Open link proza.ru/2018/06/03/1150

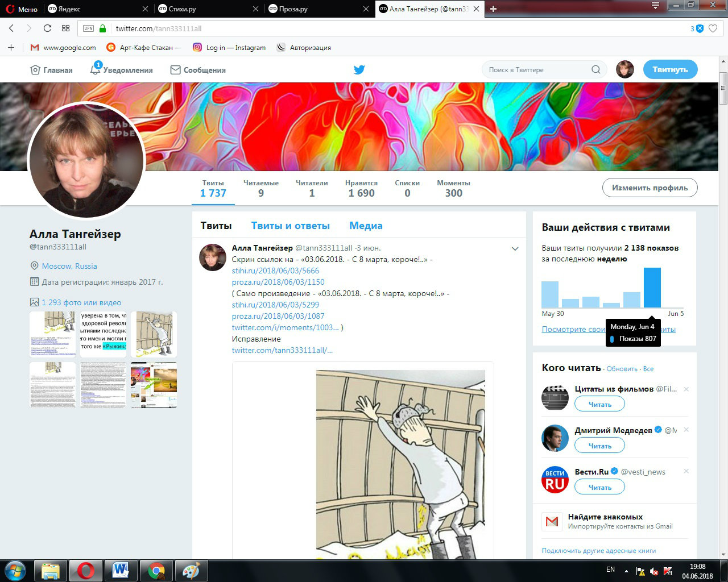coord(278,282)
